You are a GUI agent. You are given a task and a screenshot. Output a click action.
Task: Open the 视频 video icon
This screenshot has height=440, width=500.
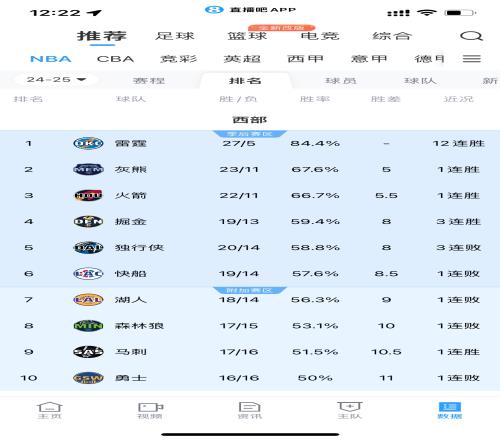[x=150, y=410]
